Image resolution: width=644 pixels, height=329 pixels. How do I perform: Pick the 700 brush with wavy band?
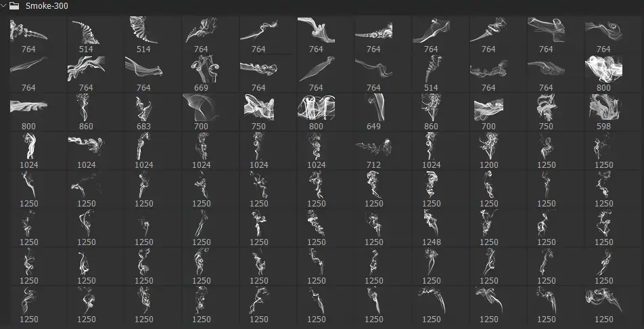pos(488,112)
